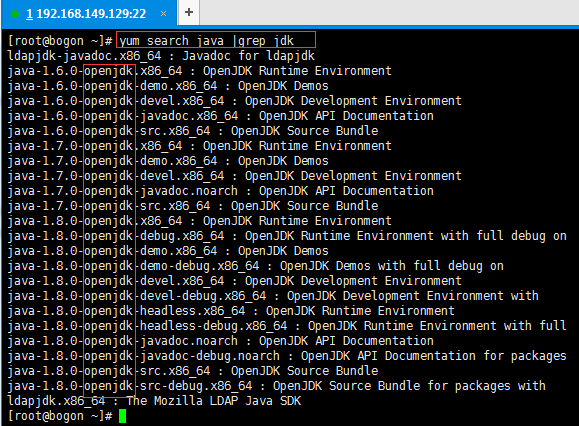The height and width of the screenshot is (426, 579).
Task: Click the java-1.8.0-openjdk-devel.x86_64 line
Action: coord(234,281)
